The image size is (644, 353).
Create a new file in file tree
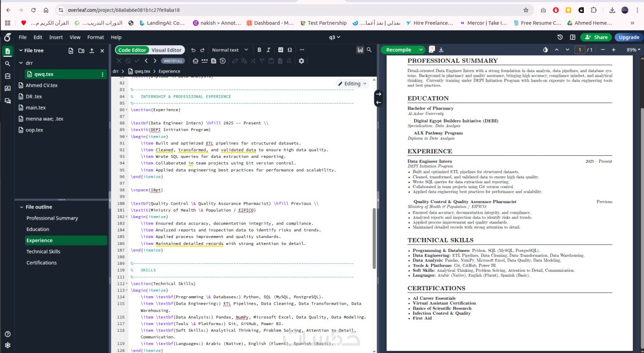(x=71, y=51)
